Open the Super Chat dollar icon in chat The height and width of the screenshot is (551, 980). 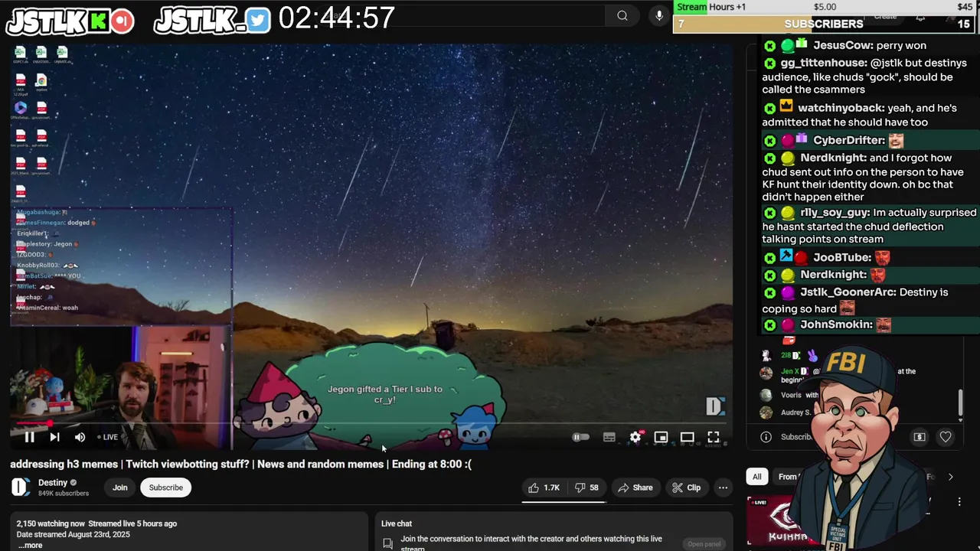point(920,437)
